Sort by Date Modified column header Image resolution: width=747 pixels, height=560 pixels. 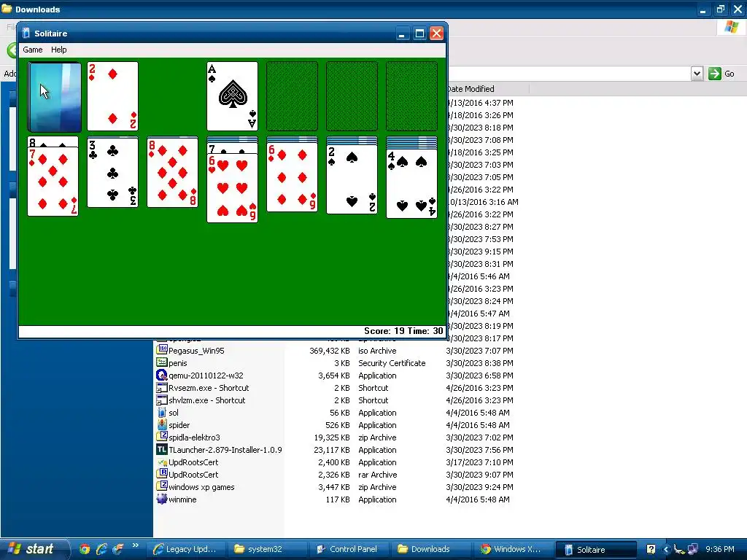487,88
